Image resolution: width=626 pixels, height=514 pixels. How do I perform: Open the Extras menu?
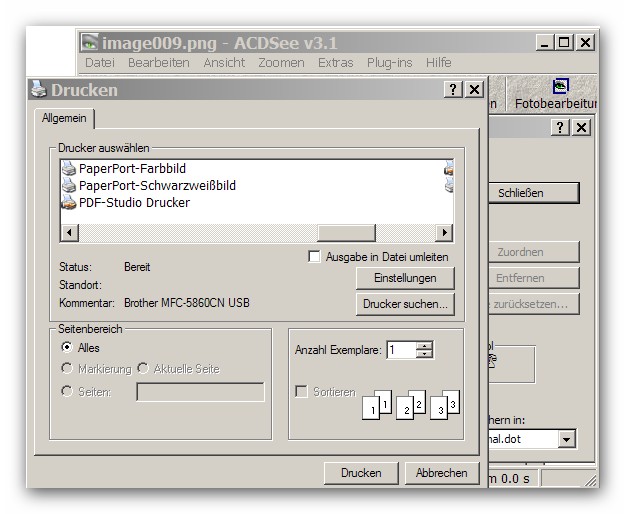[x=335, y=63]
